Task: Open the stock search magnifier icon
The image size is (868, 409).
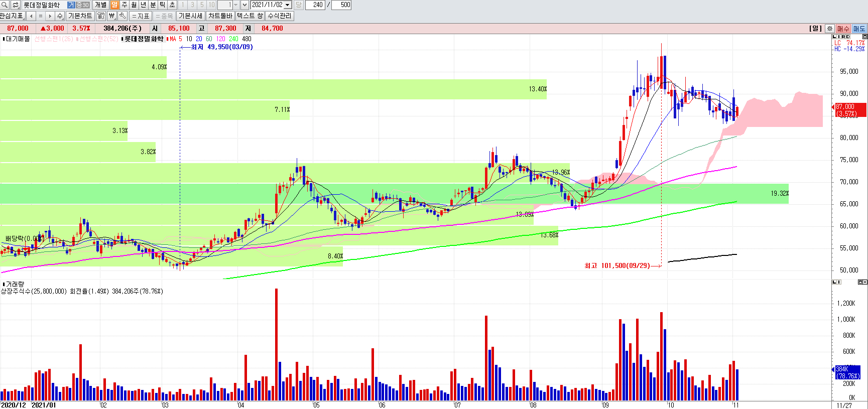Action: (x=5, y=5)
